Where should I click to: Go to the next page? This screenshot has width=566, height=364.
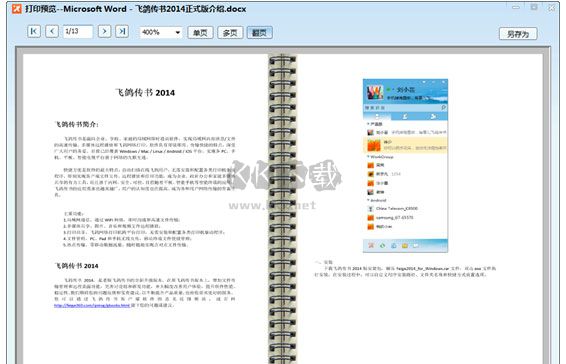pos(104,31)
